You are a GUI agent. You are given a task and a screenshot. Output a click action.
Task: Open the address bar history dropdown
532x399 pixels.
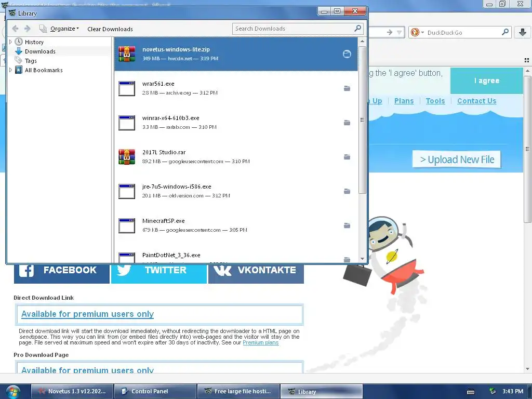point(400,33)
